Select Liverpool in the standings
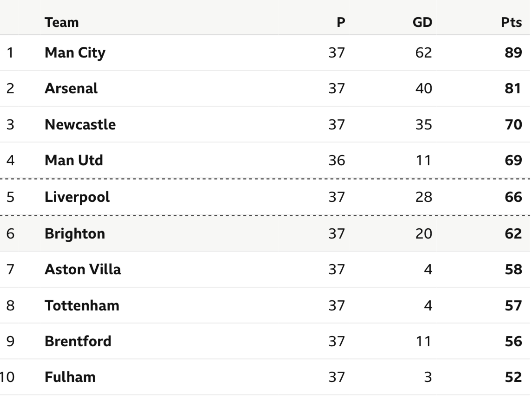The image size is (532, 399). click(x=77, y=197)
